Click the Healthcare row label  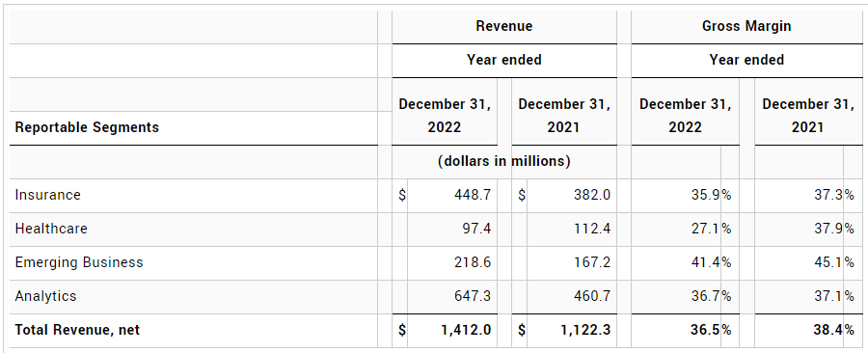click(51, 229)
